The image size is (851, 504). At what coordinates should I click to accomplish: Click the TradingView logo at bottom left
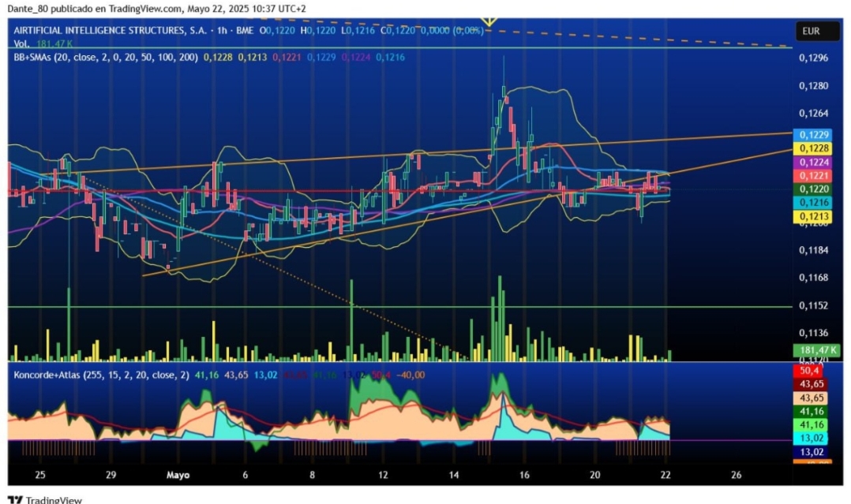pos(44,499)
